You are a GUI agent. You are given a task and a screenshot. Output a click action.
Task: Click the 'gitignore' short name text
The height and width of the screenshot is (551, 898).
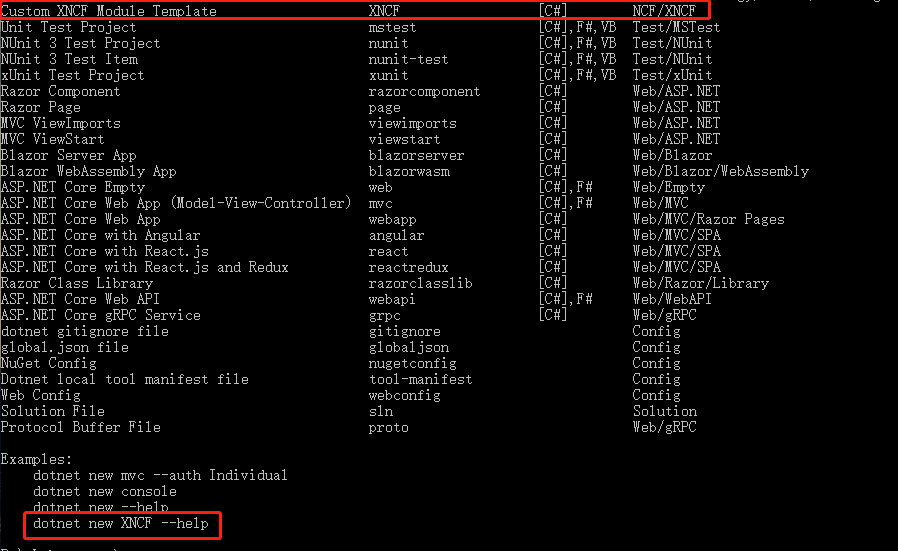(x=404, y=331)
